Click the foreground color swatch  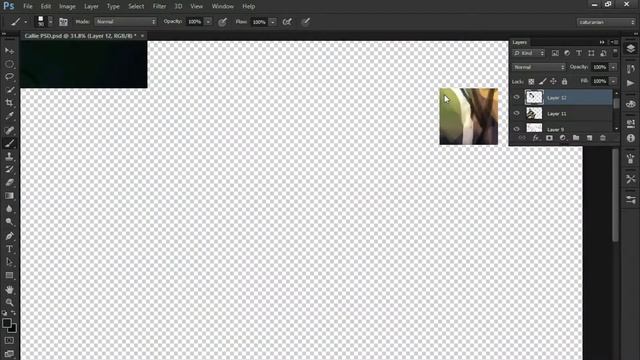(7, 324)
